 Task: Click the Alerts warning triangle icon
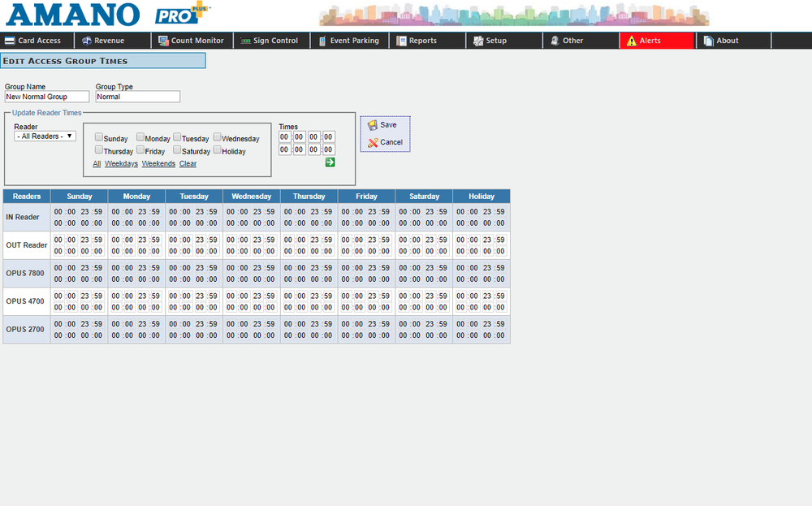point(631,41)
